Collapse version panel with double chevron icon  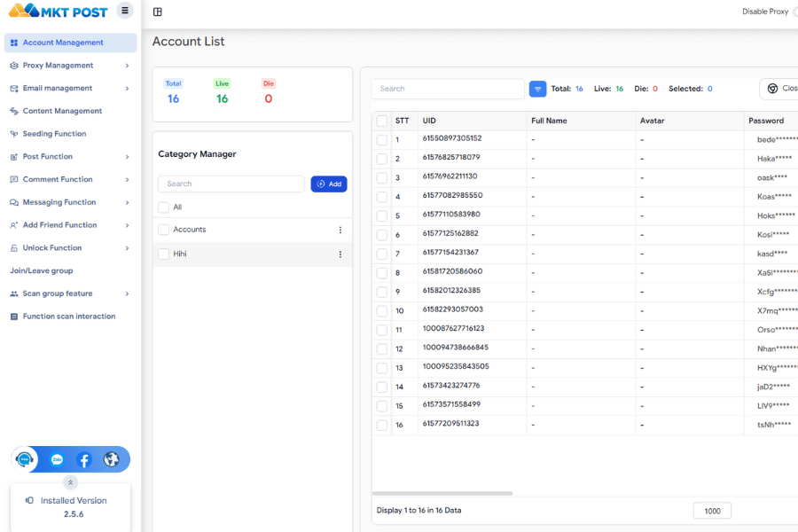[70, 482]
